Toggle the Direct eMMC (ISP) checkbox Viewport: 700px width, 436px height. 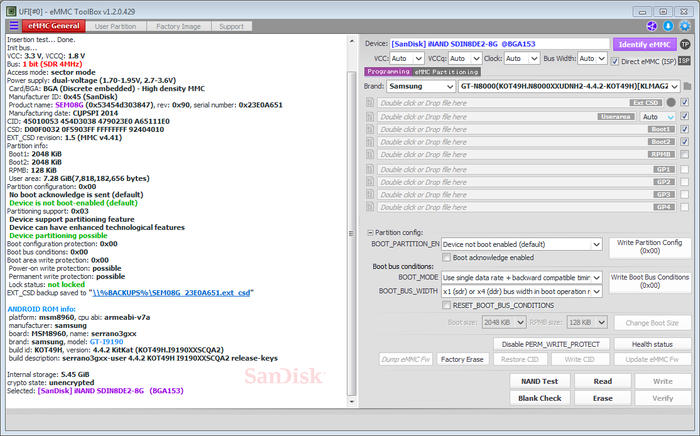(613, 60)
